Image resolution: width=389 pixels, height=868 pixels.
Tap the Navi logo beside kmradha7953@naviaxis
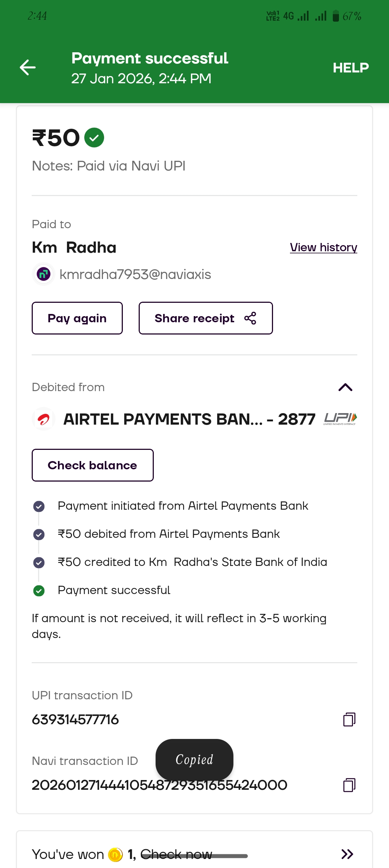click(44, 274)
